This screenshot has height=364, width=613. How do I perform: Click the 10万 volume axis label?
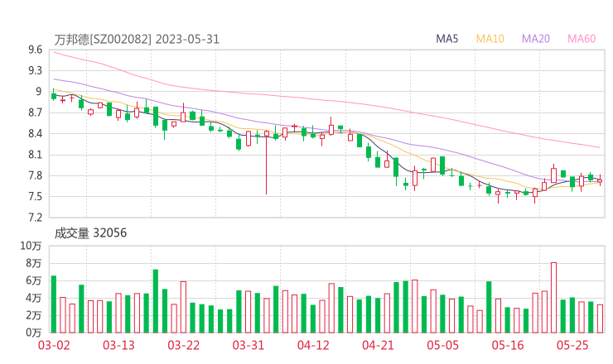[x=31, y=246]
